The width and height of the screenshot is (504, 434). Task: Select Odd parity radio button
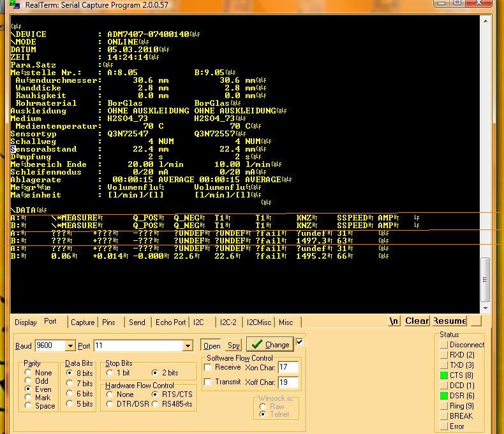tap(28, 380)
